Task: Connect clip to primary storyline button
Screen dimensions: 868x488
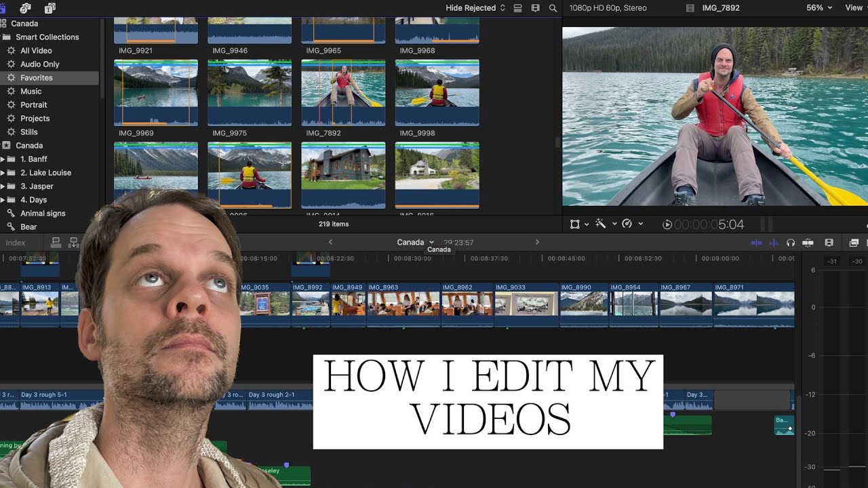Action: (56, 242)
